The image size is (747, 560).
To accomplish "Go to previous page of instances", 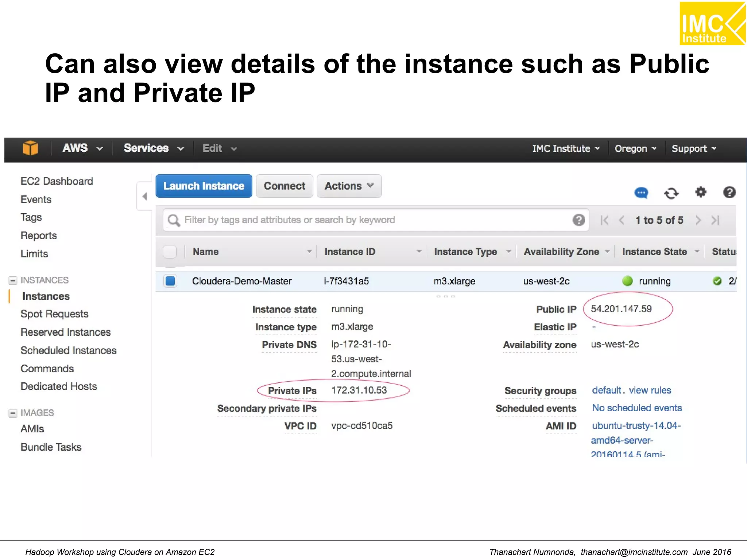I will (622, 220).
